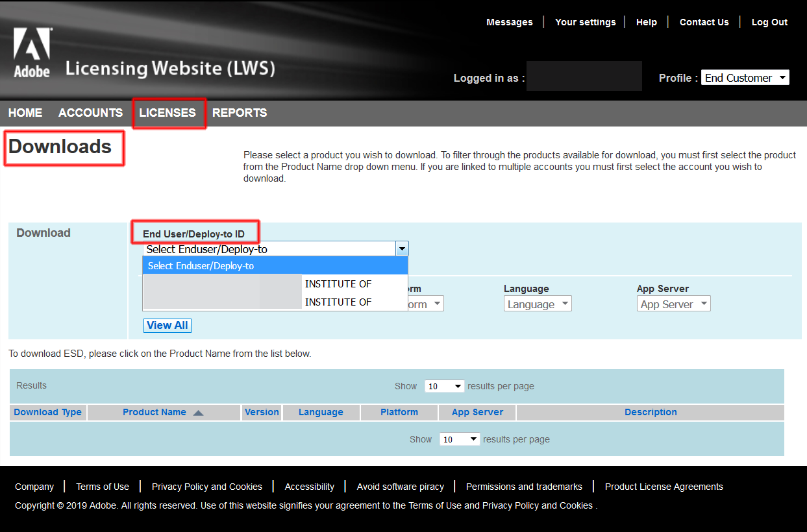Click the Language label above the filter
This screenshot has height=532, width=807.
(527, 289)
